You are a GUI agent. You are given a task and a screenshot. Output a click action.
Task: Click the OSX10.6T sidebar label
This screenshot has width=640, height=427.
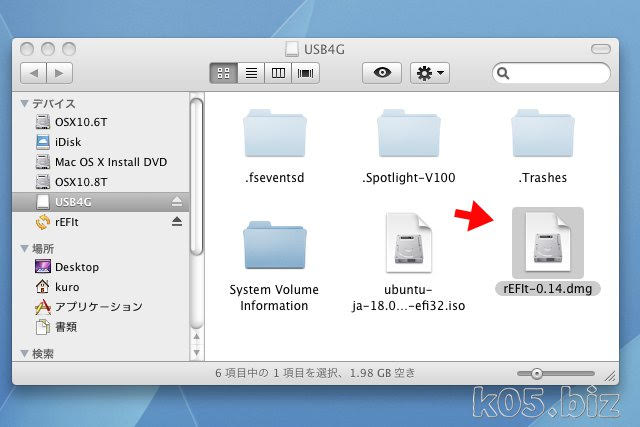point(81,122)
